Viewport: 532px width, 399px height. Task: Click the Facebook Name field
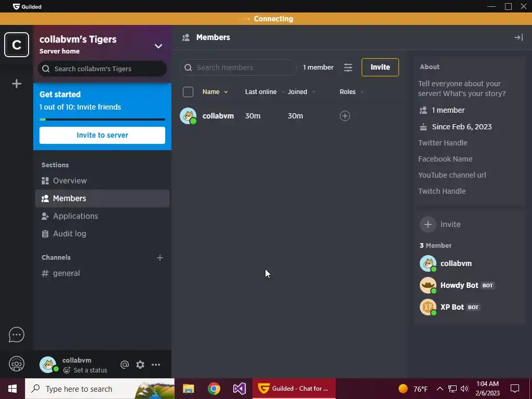click(x=445, y=159)
